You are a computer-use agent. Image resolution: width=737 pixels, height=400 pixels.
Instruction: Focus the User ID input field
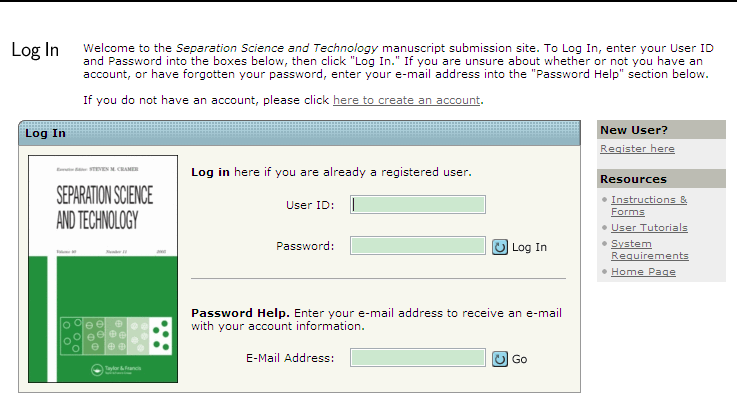pos(418,205)
